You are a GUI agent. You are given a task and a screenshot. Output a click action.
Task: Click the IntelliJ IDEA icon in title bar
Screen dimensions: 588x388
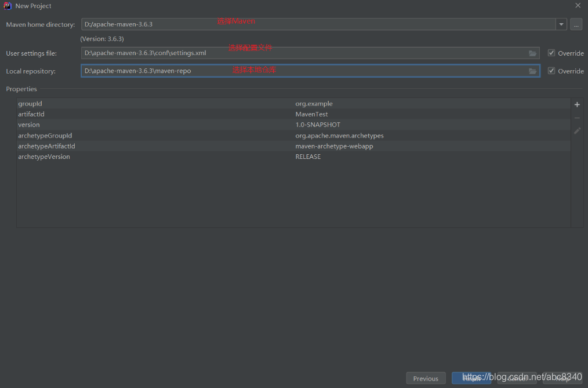pyautogui.click(x=8, y=6)
